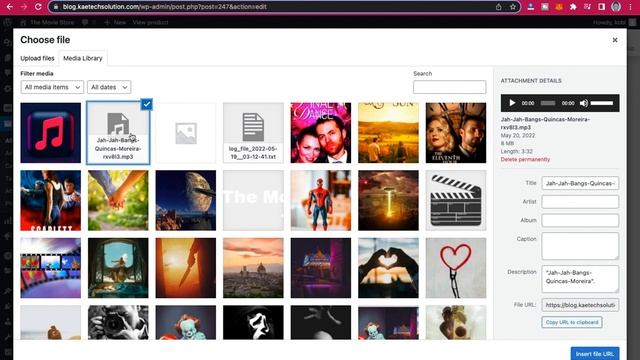Select the clapperboard image thumbnail
Screen dimensions: 640x360
point(456,200)
